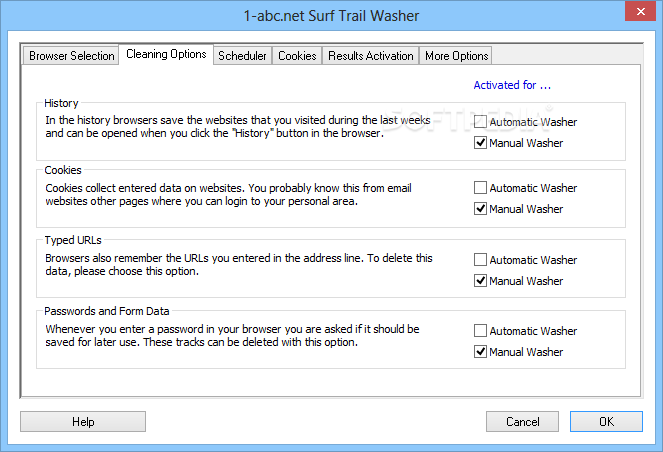Click the window title '1-abc.net Surf Trail Washer'
This screenshot has width=663, height=452.
[331, 16]
